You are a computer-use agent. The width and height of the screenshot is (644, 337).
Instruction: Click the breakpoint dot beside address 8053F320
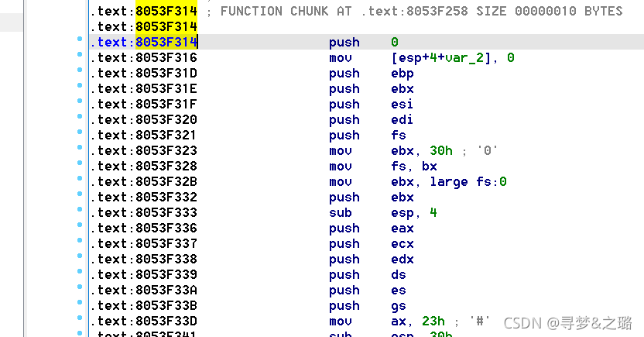pyautogui.click(x=80, y=116)
